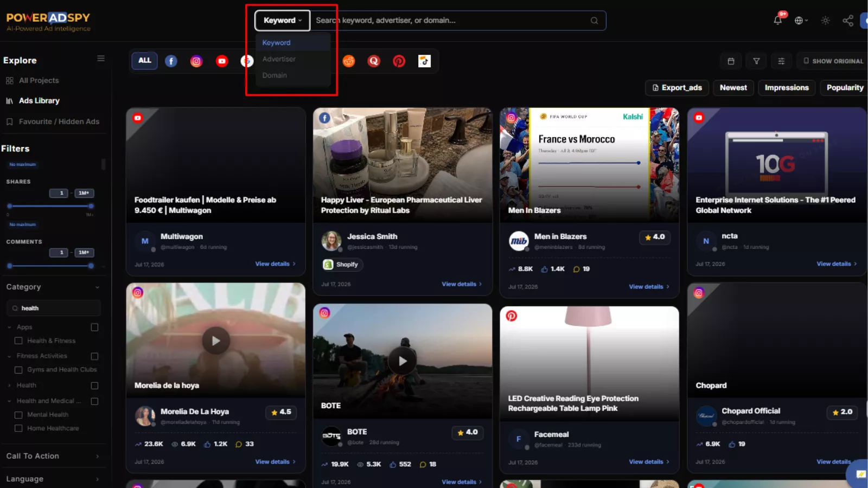Check the Health and Medical checkbox
The width and height of the screenshot is (868, 488).
(94, 401)
